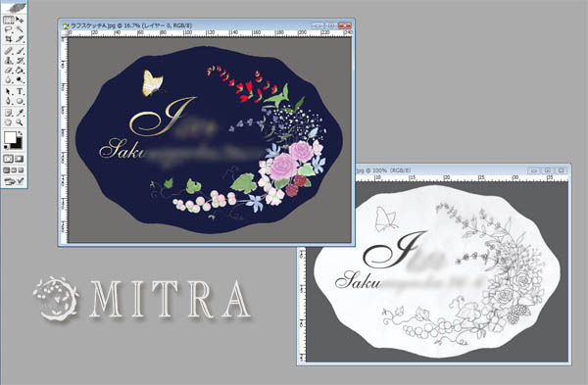
Task: Select the Crop tool
Action: (8, 38)
